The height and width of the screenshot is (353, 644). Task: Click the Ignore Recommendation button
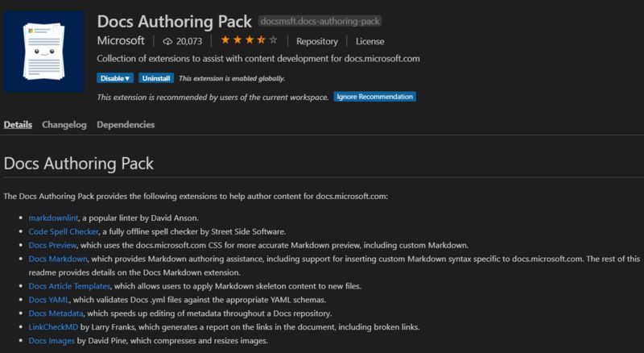374,97
